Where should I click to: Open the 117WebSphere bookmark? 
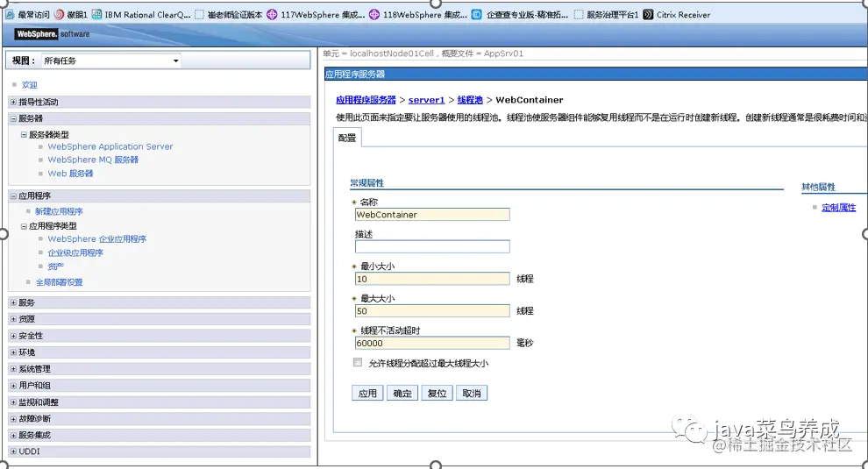(316, 14)
